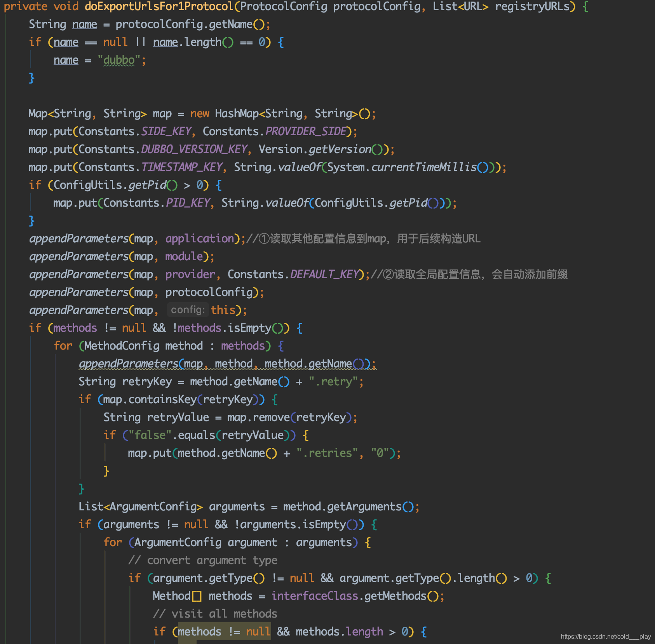Click ArgumentConfig type in the for loop

178,543
